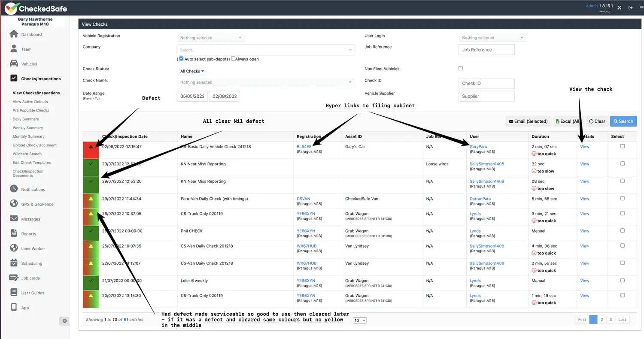644x339 pixels.
Task: Open the CSVAN registration link
Action: [x=303, y=199]
